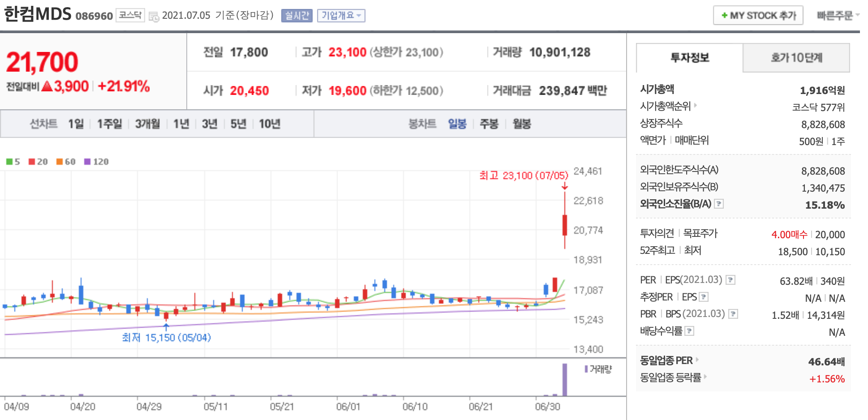This screenshot has width=868, height=420.
Task: Click the 06/30 date label on chart axis
Action: (x=547, y=407)
